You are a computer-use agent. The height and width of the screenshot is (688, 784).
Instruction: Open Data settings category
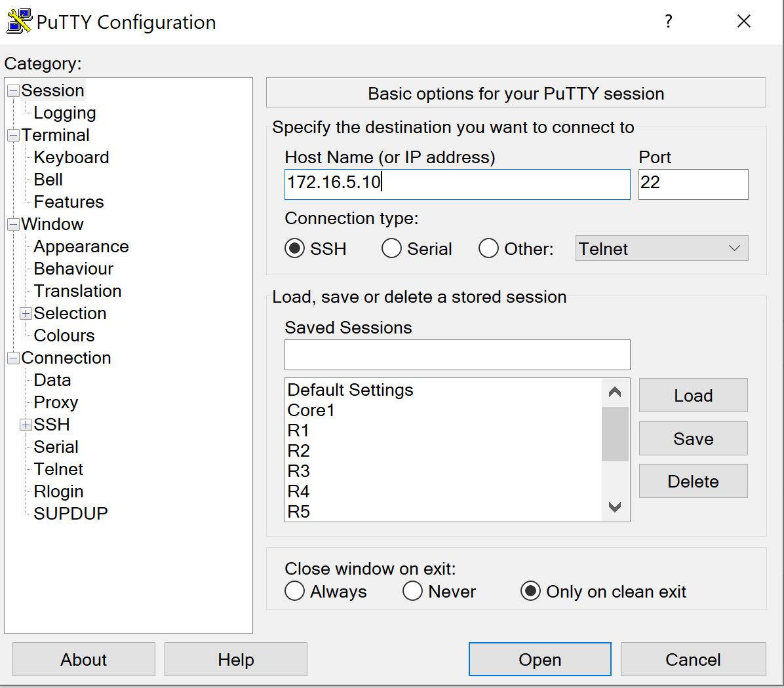[x=52, y=380]
